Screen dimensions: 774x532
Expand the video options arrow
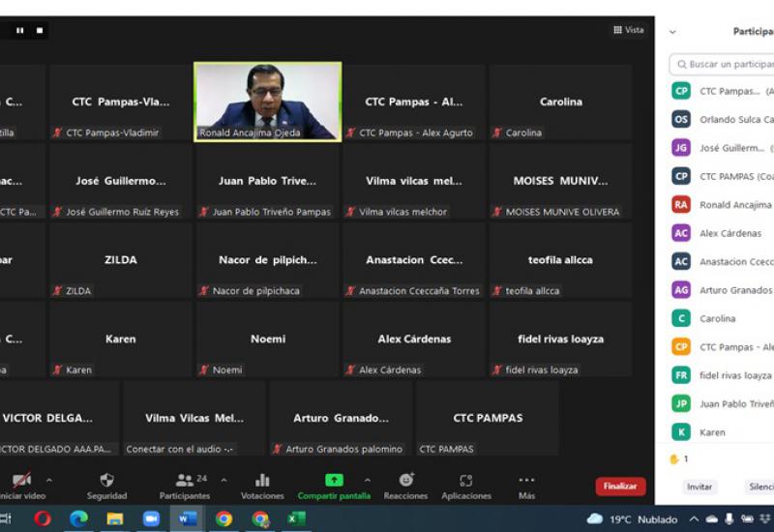(49, 480)
